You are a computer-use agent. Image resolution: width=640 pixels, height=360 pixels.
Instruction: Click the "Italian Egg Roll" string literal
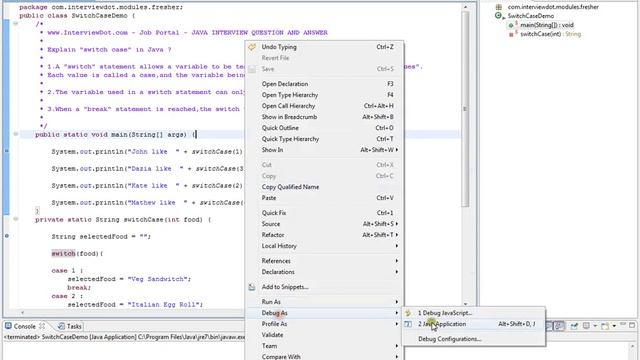(164, 304)
